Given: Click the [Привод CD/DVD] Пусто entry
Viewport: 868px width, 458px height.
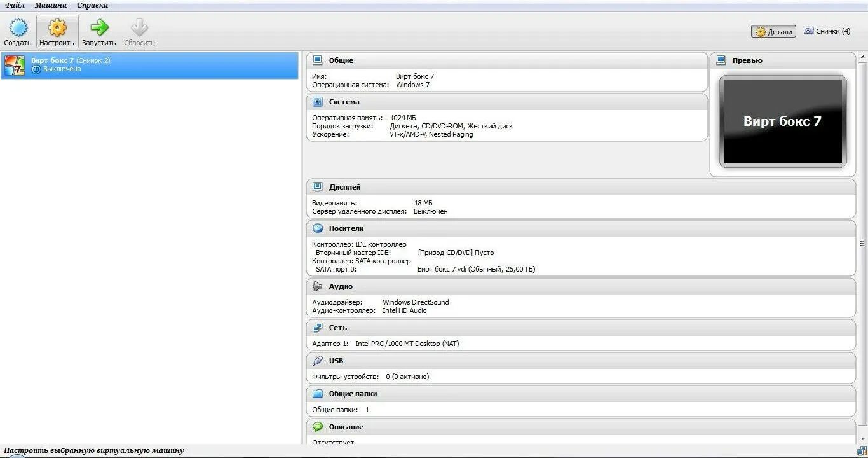Looking at the screenshot, I should (456, 253).
